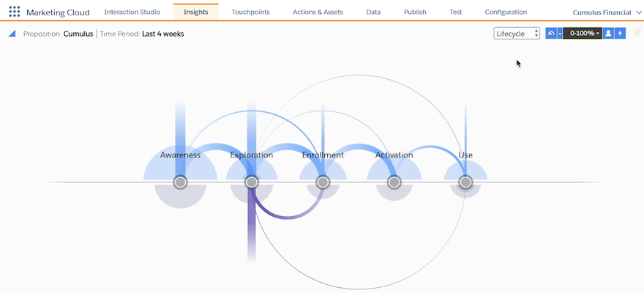Image resolution: width=644 pixels, height=293 pixels.
Task: Open the Actions & Assets tab
Action: 318,12
